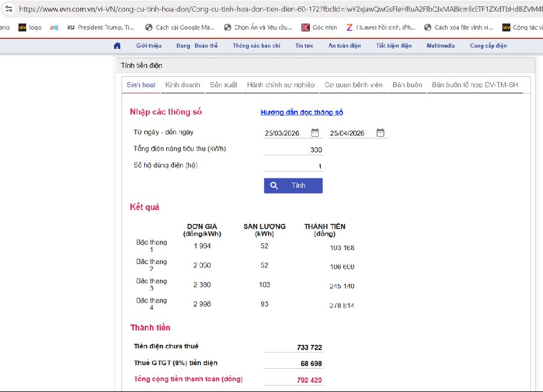Open the 'Cách xóa file vĩnh vi...' bookmark
Viewport: 543px width, 392px height.
pos(458,27)
